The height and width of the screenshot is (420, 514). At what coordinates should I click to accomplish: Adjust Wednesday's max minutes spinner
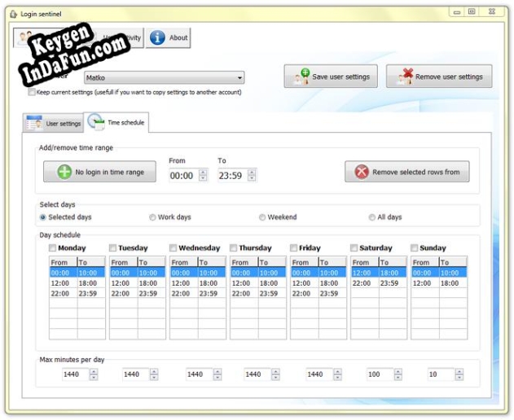(x=217, y=374)
